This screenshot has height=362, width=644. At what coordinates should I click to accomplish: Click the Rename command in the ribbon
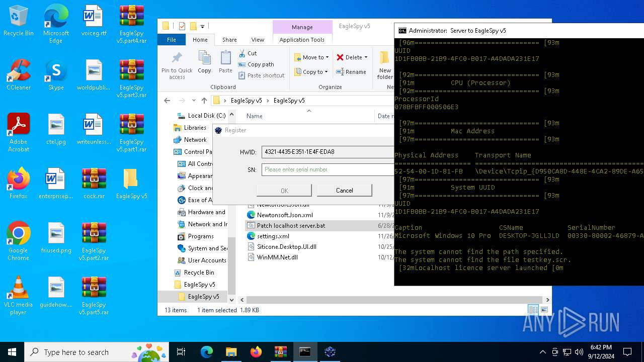coord(351,72)
